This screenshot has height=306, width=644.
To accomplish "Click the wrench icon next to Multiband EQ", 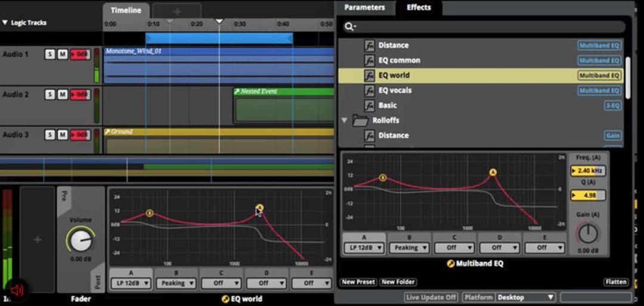I will 451,263.
